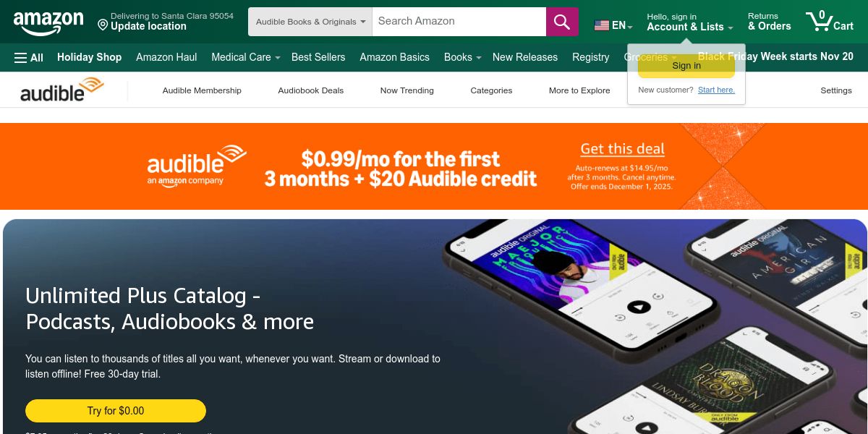Click the Audible logo

point(62,90)
